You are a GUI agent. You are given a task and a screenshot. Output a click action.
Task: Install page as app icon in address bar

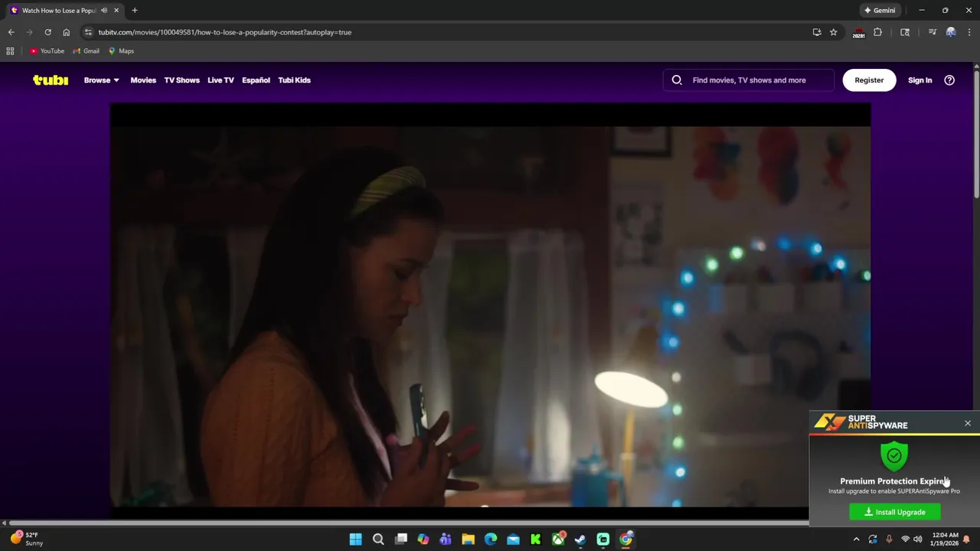coord(817,32)
